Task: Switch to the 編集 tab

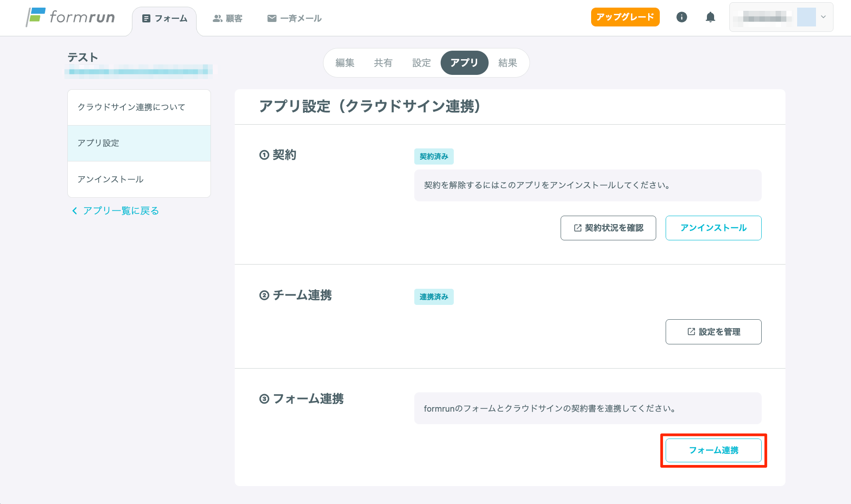Action: [345, 63]
